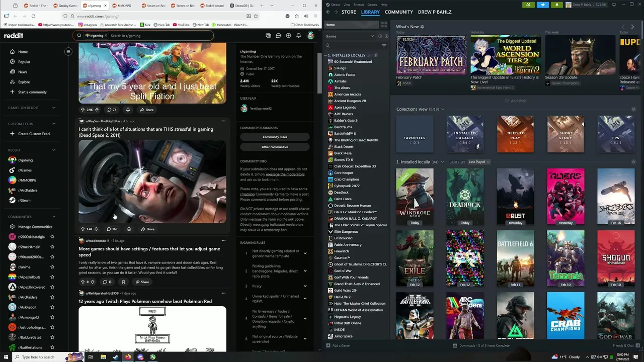The width and height of the screenshot is (644, 362).
Task: Switch Steam library to grid collections view
Action: coord(384,25)
